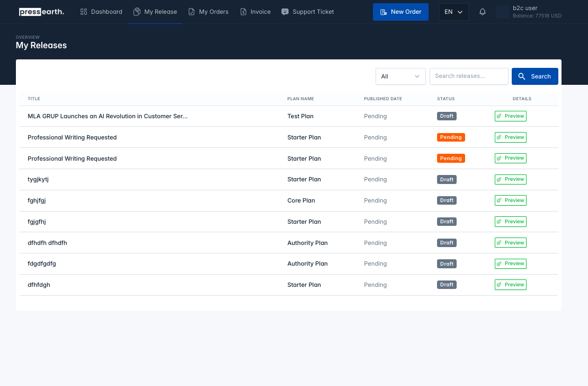Preview the tygjkytj release
The height and width of the screenshot is (386, 588).
coord(510,179)
